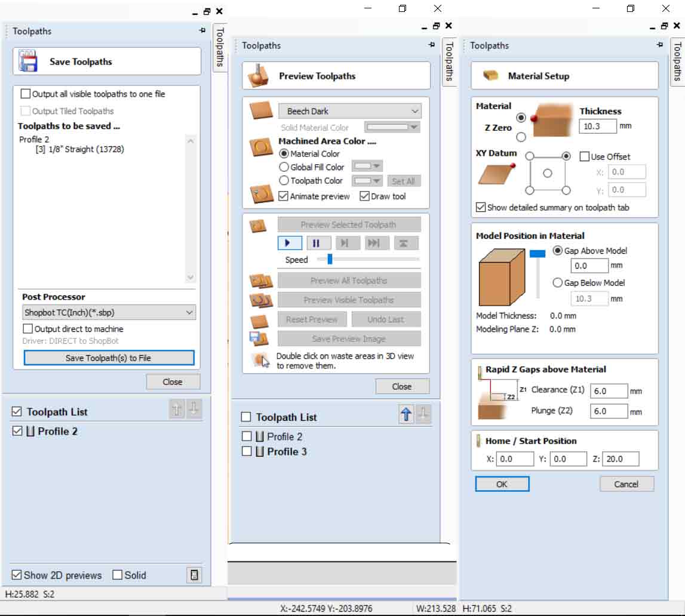Click the material block thumbnail beside Beech Dark
Image resolution: width=685 pixels, height=616 pixels.
(261, 110)
